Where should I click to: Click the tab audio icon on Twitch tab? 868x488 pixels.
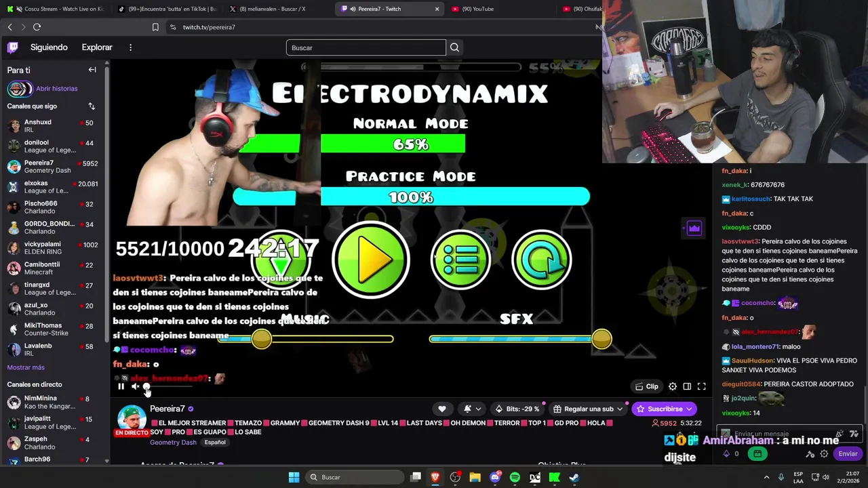(x=353, y=9)
